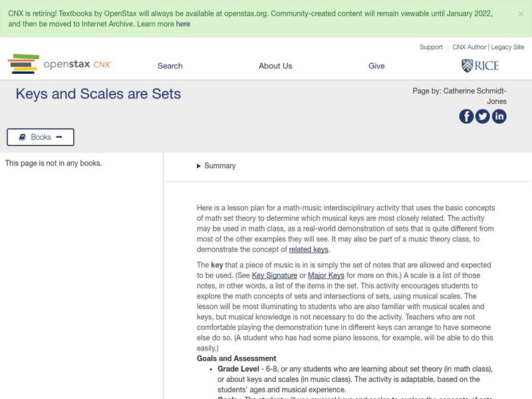The width and height of the screenshot is (532, 399).
Task: Click the book icon in Books button
Action: [x=23, y=137]
